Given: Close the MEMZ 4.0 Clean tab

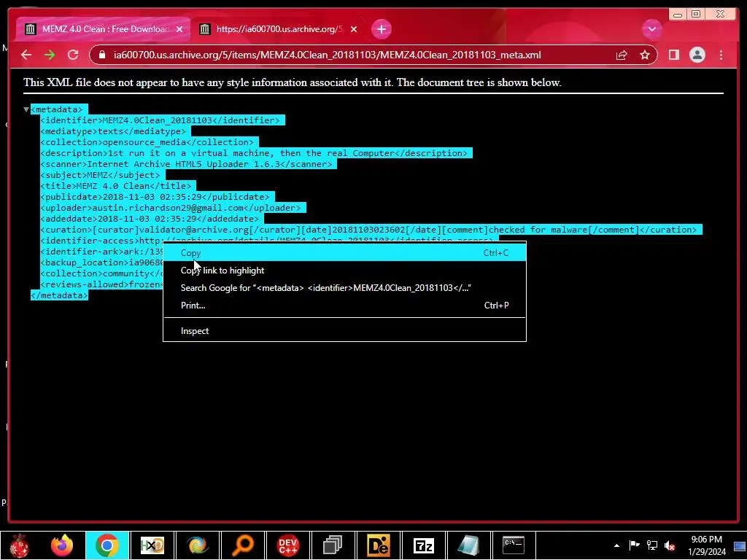Looking at the screenshot, I should pyautogui.click(x=179, y=29).
